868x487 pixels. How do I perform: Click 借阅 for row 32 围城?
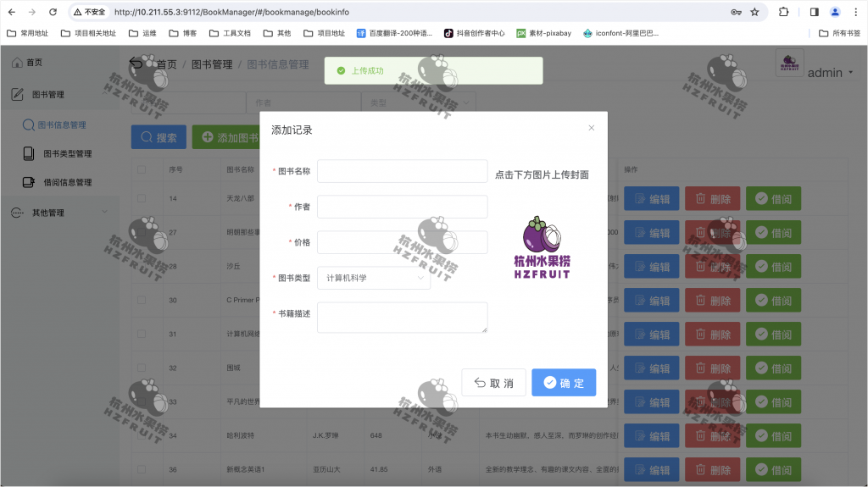[773, 368]
